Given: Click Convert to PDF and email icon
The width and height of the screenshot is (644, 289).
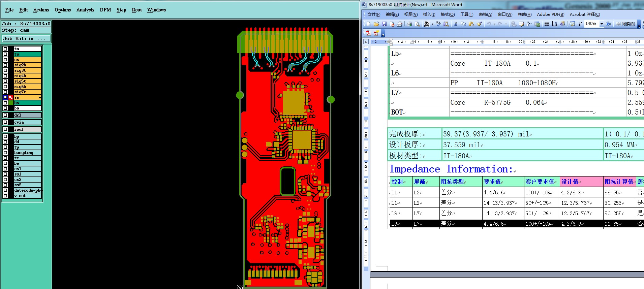Looking at the screenshot, I should (376, 33).
